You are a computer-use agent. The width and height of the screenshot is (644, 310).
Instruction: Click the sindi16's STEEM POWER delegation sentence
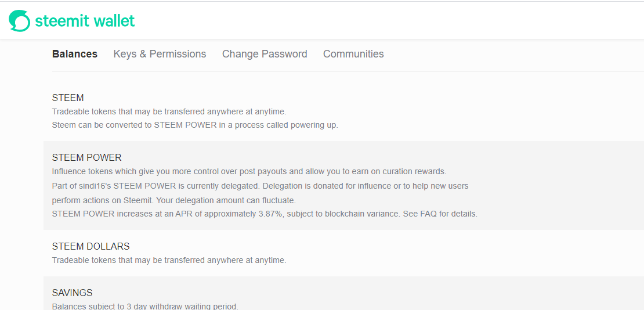156,186
